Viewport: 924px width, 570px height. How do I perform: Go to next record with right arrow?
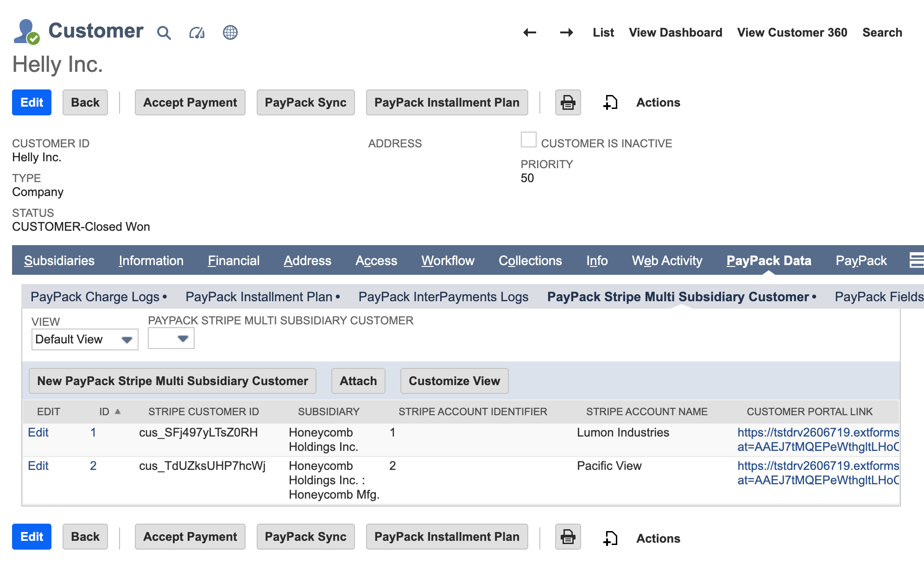(x=566, y=32)
